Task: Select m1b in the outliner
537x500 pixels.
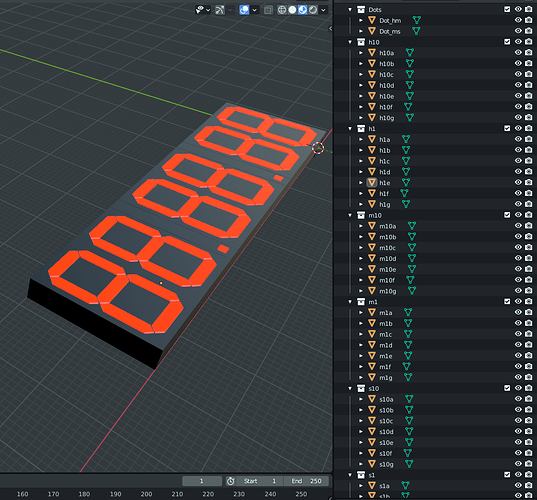Action: point(386,323)
